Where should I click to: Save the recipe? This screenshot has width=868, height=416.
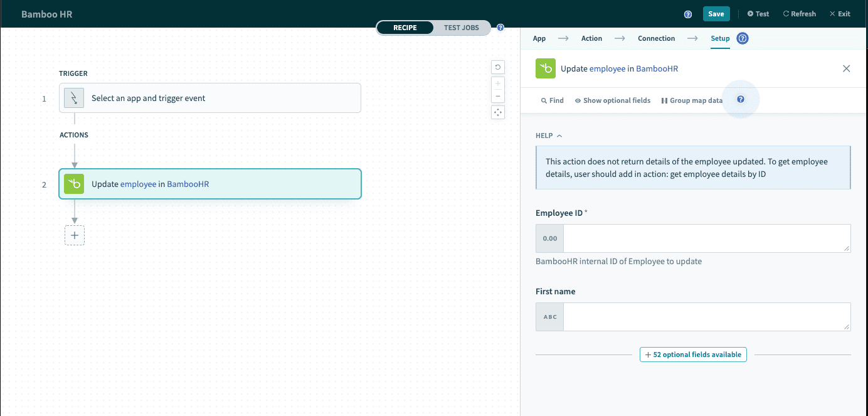tap(716, 14)
